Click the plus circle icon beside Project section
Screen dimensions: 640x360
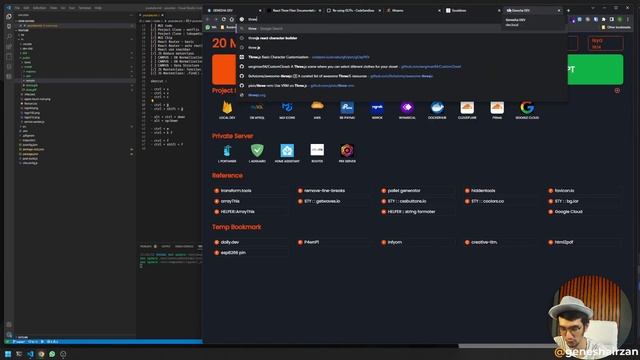coord(617,91)
